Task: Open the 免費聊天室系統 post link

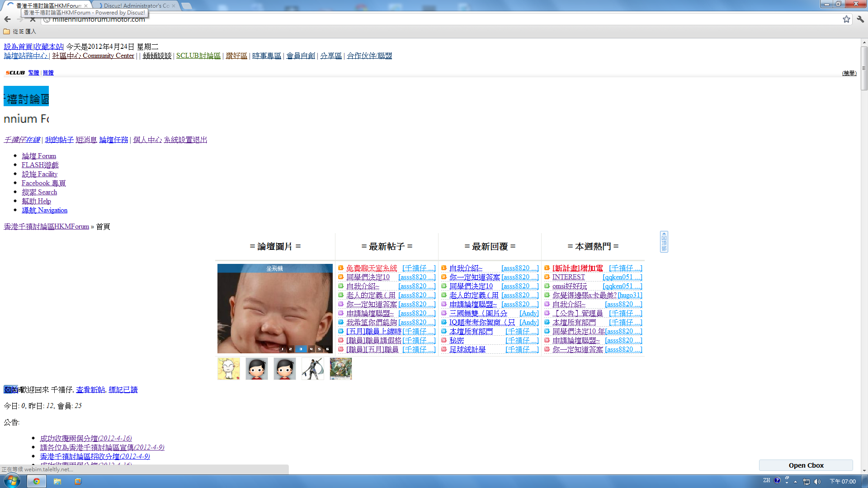Action: coord(372,268)
